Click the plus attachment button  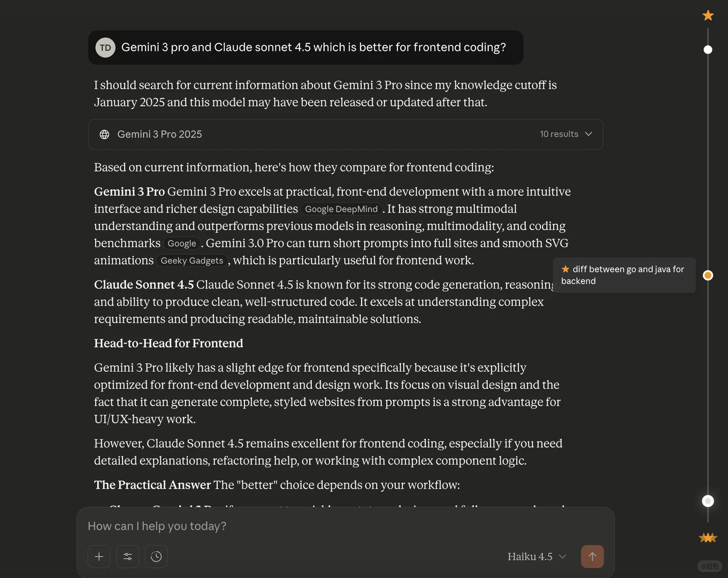point(99,557)
